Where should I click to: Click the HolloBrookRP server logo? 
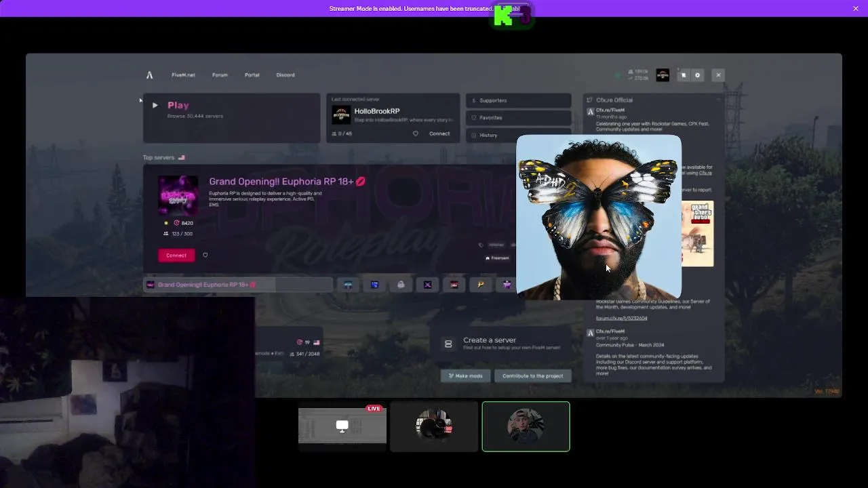pyautogui.click(x=341, y=115)
